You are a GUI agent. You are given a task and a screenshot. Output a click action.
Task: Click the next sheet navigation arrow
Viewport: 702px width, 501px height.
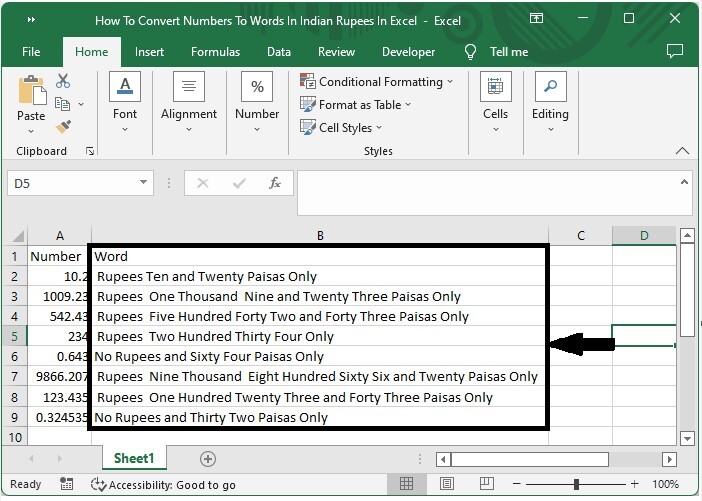point(60,458)
